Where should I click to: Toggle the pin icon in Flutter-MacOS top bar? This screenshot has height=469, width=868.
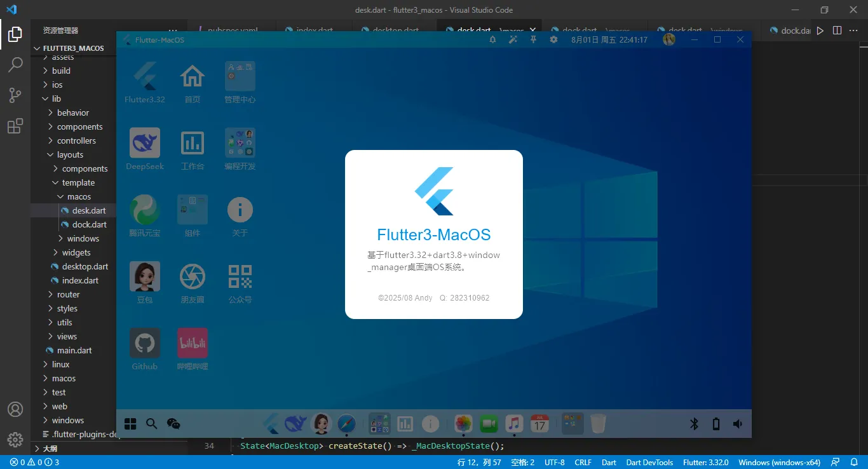533,39
